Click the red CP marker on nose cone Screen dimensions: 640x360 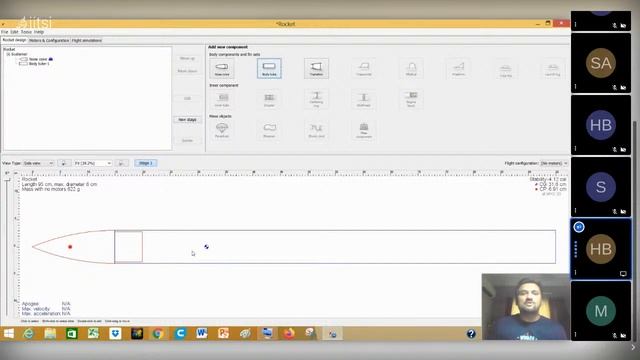click(x=70, y=247)
